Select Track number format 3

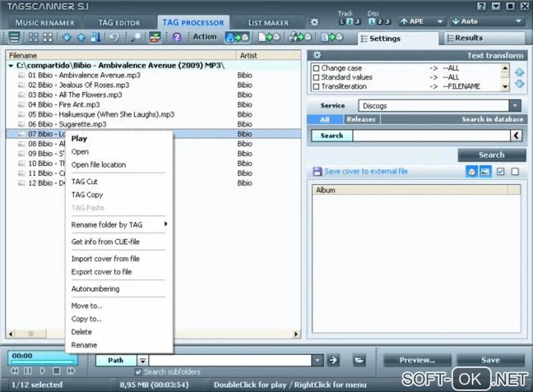[x=357, y=21]
